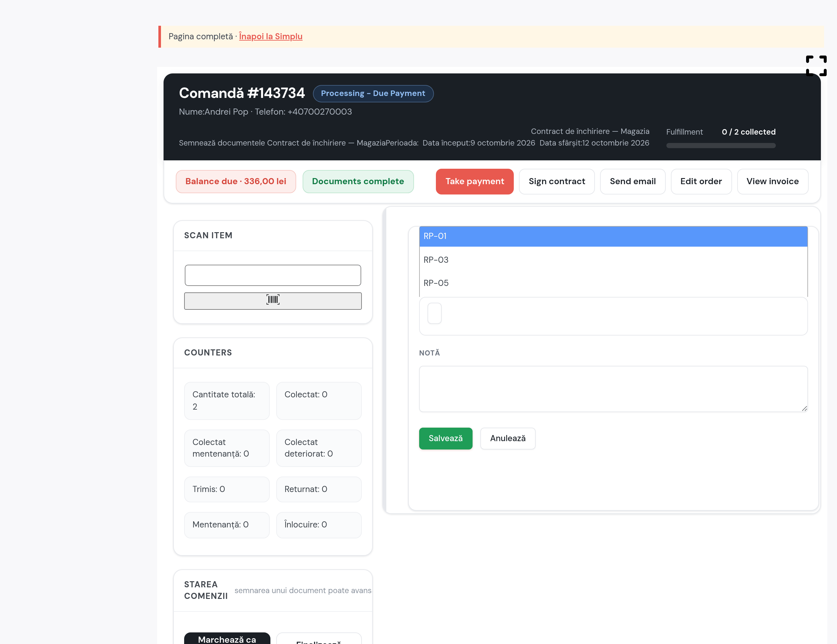Screen dimensions: 837x644
Task: Click the Documents complete badge
Action: 358,181
